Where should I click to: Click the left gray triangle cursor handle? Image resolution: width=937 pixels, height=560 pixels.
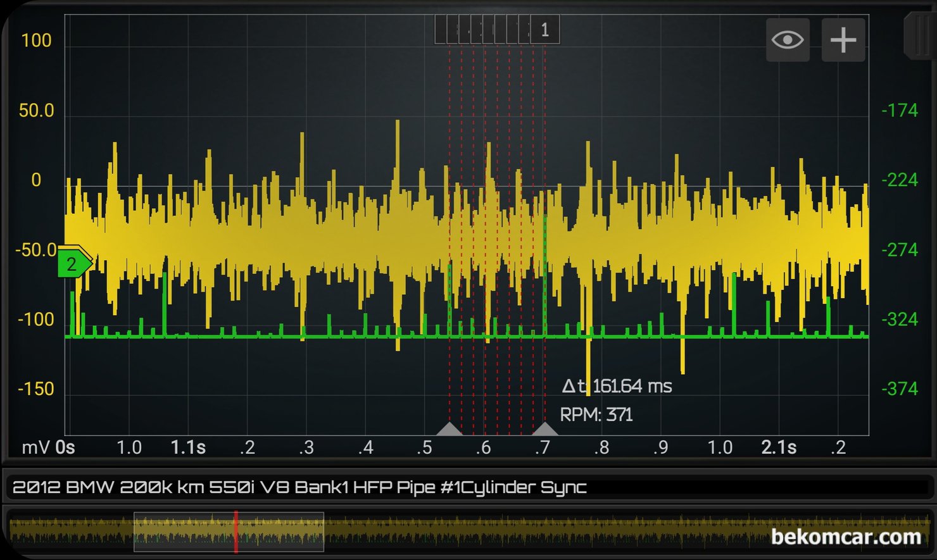(450, 429)
